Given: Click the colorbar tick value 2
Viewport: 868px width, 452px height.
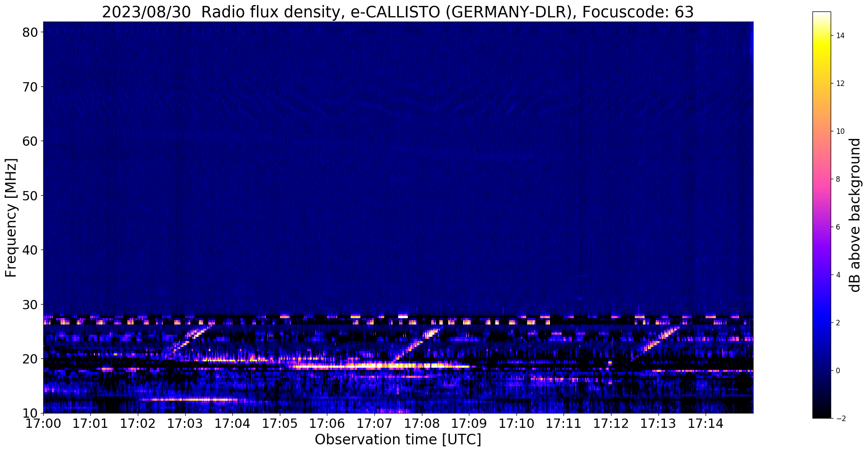Looking at the screenshot, I should click(838, 323).
